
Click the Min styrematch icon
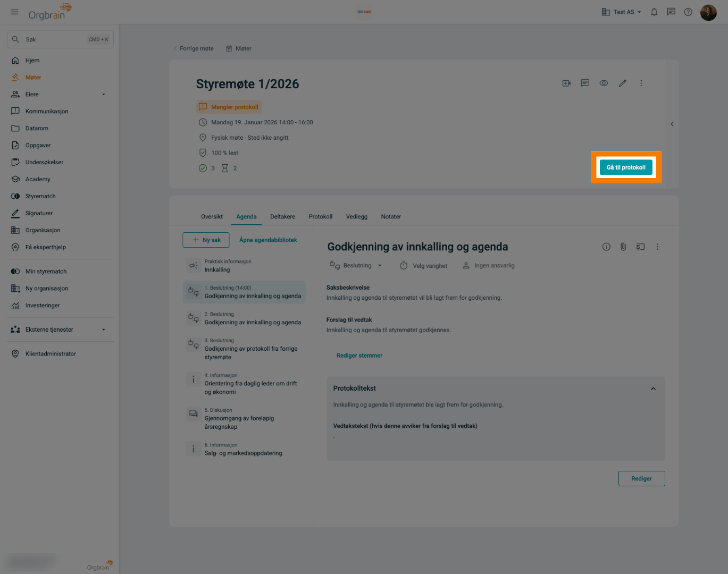click(15, 272)
